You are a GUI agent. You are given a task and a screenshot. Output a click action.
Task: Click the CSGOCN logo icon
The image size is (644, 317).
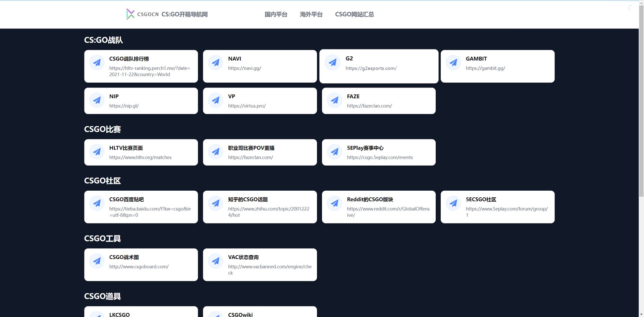tap(130, 14)
